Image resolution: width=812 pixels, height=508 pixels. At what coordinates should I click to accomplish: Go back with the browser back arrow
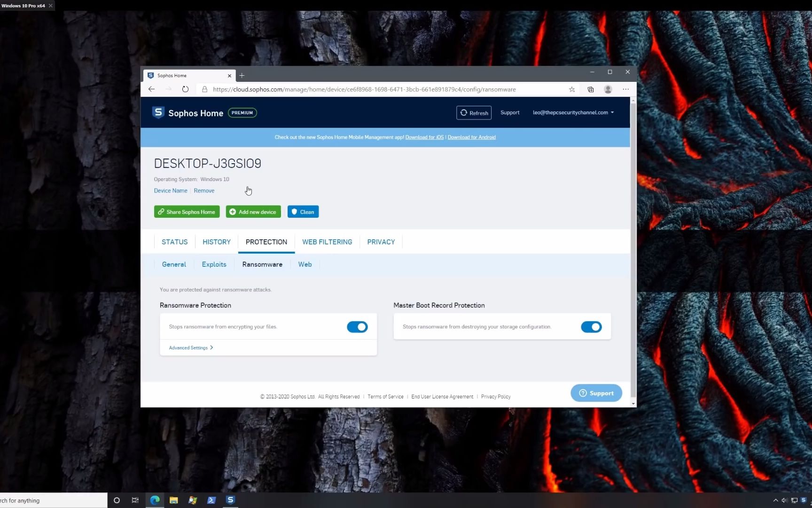[x=151, y=89]
